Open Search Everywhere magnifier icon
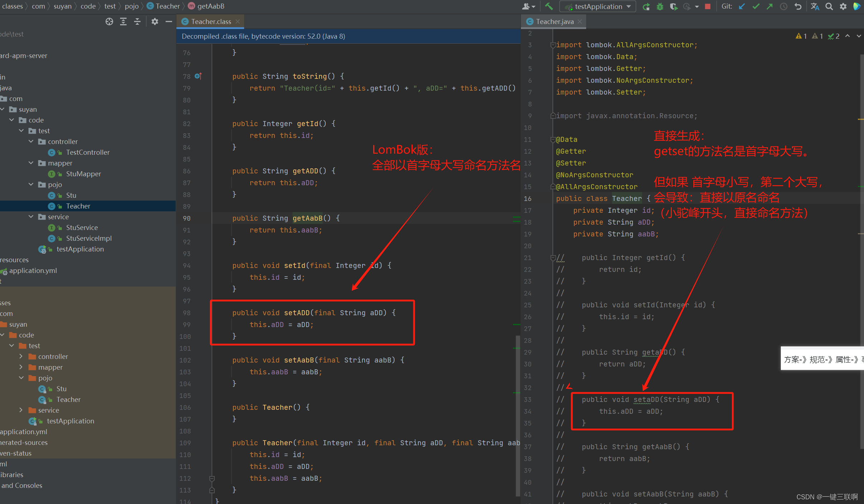This screenshot has width=864, height=504. 829,6
